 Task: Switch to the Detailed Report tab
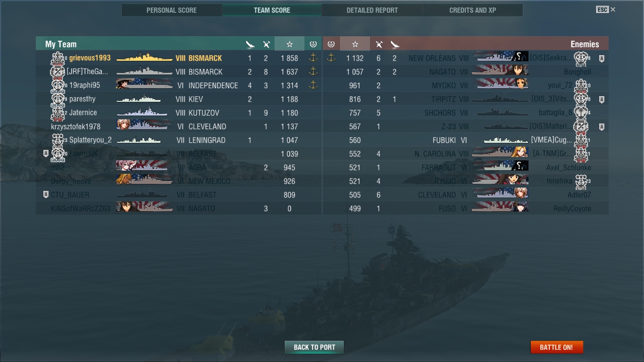pos(372,10)
